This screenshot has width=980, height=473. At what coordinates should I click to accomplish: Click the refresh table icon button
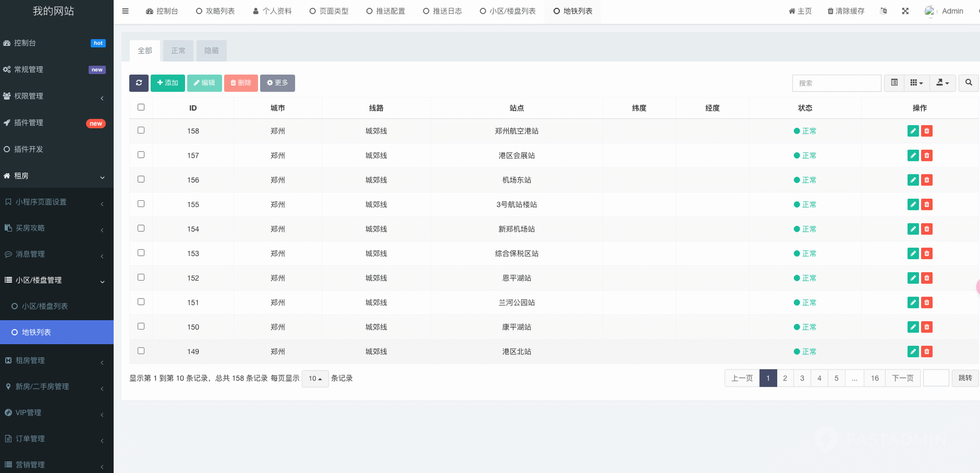pyautogui.click(x=139, y=83)
